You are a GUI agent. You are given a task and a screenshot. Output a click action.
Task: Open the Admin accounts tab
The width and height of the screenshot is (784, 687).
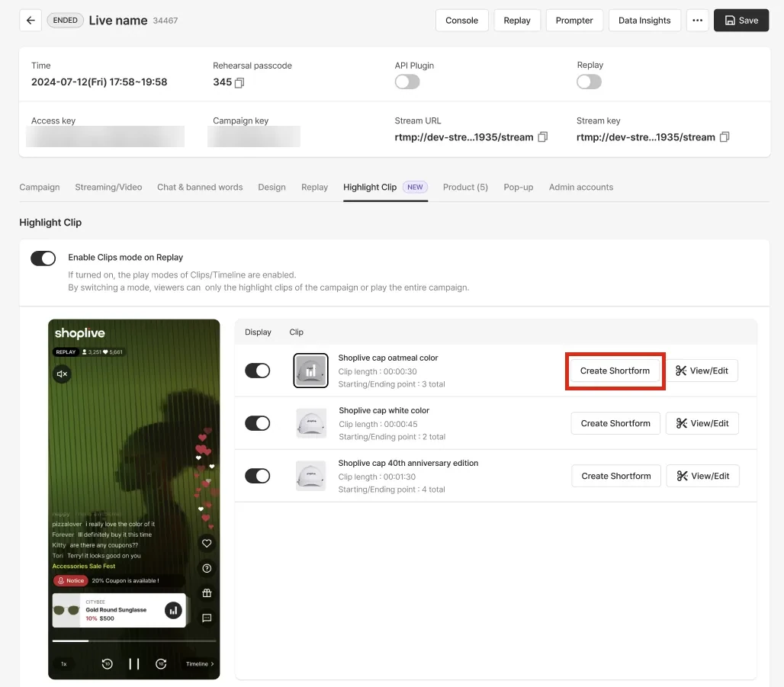tap(581, 187)
